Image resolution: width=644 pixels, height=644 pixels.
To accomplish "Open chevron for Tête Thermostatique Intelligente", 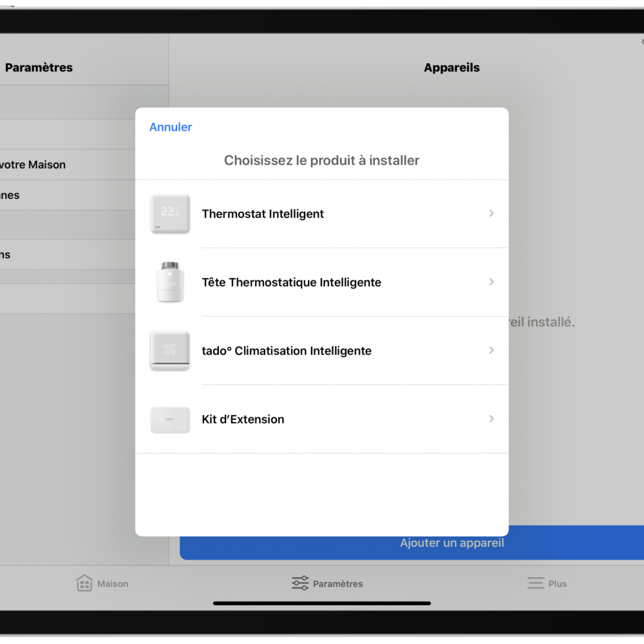I will click(491, 282).
